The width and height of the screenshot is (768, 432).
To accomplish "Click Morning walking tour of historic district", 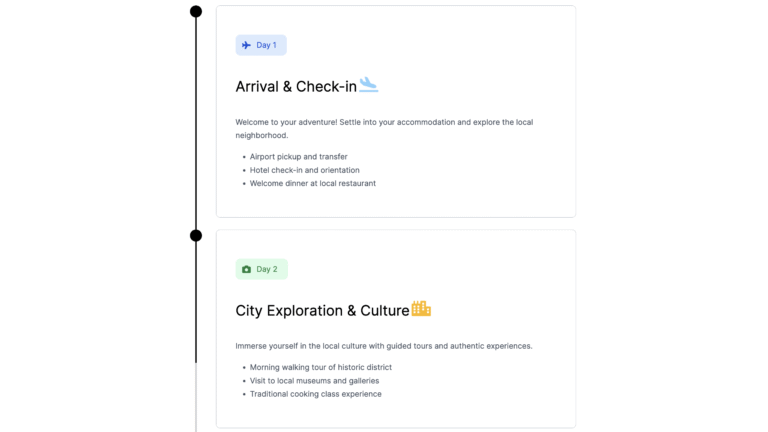I will (321, 367).
